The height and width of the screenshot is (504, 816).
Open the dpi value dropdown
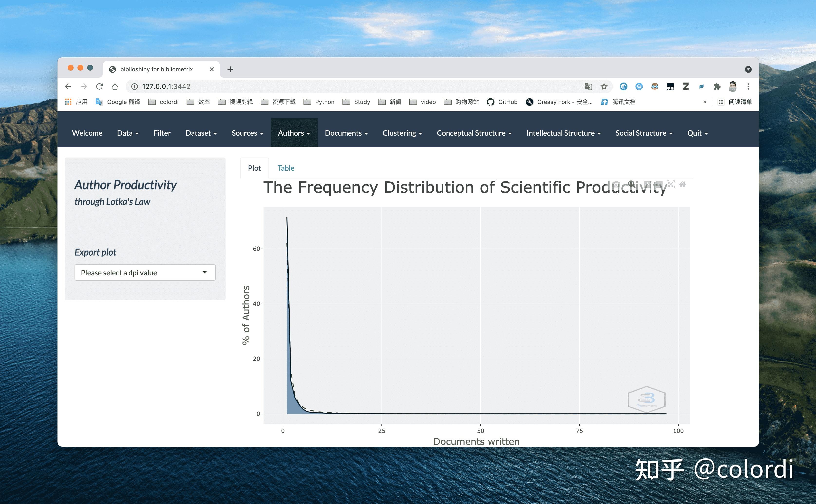click(145, 273)
